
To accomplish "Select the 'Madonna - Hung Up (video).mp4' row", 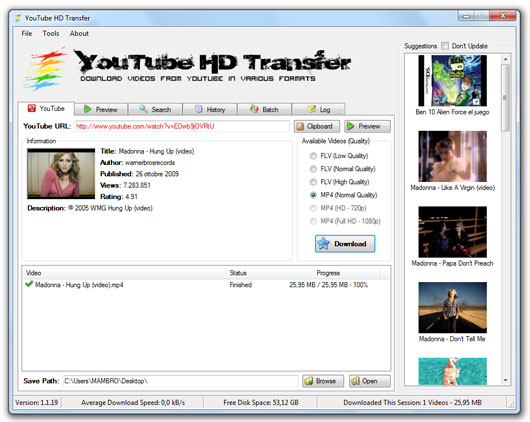I will (206, 284).
